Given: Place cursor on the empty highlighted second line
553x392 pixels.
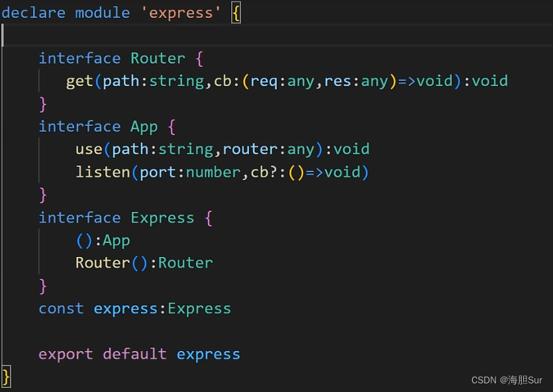Looking at the screenshot, I should coord(277,35).
